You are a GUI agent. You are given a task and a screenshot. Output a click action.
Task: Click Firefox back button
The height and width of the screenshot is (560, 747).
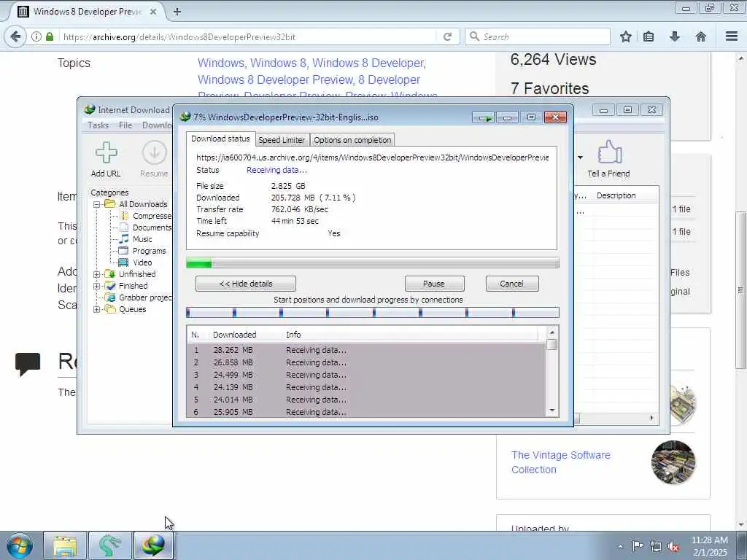click(15, 36)
